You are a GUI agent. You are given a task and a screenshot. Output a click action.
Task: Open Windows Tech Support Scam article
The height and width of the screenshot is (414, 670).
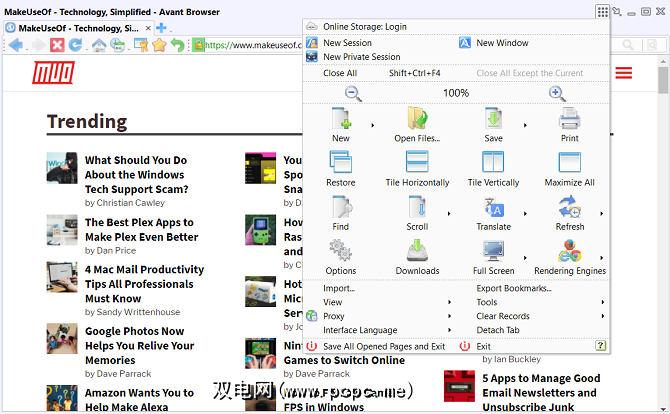pyautogui.click(x=136, y=175)
